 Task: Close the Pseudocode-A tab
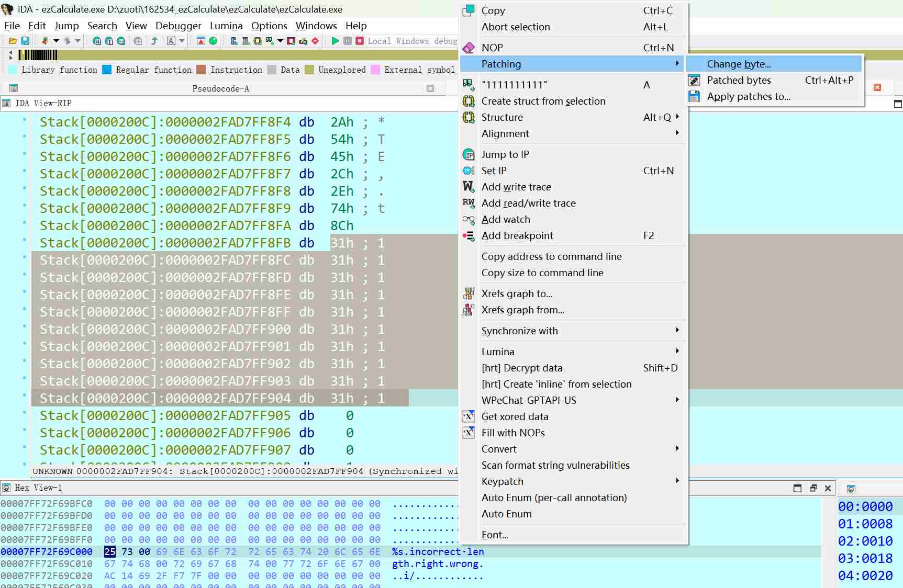tap(430, 88)
